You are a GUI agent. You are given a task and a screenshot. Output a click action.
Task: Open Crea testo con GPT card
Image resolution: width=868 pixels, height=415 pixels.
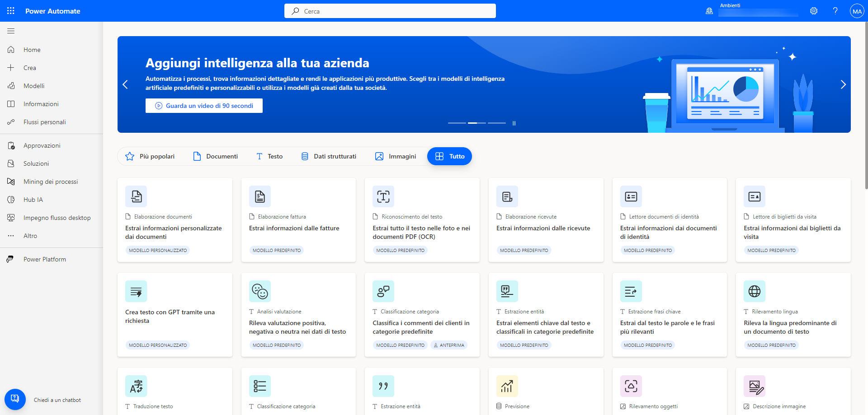(x=175, y=315)
